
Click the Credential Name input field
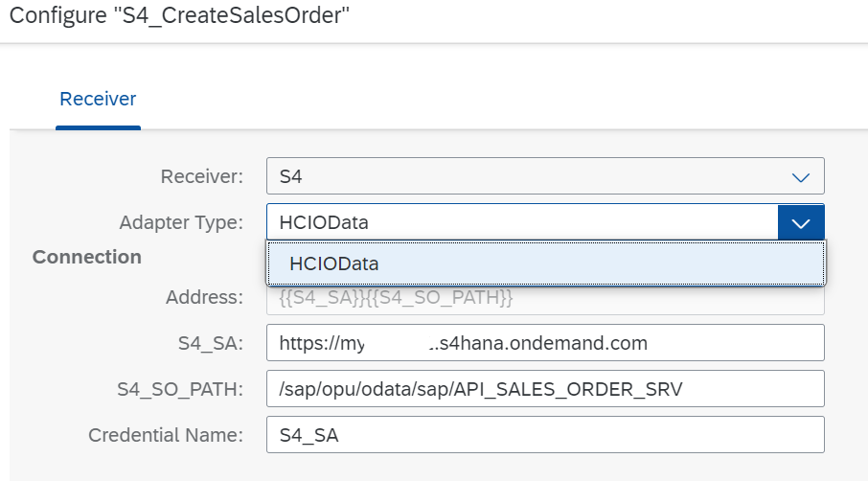(545, 434)
